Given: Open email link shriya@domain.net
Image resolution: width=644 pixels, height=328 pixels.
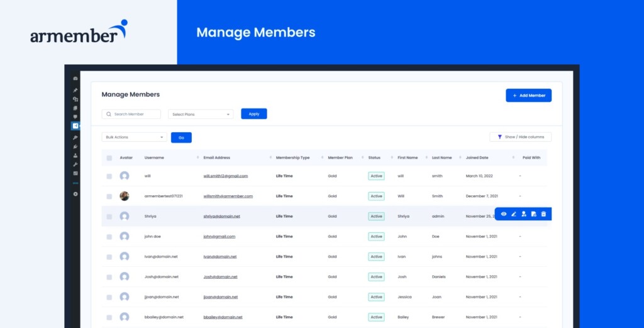Looking at the screenshot, I should tap(222, 216).
